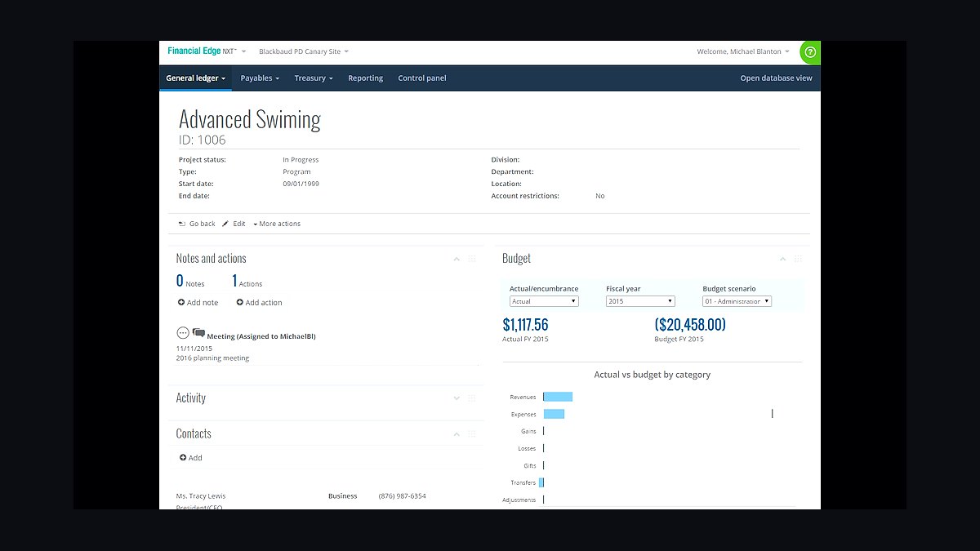This screenshot has width=980, height=551.
Task: Click the Transfers bar in the chart
Action: (x=541, y=482)
